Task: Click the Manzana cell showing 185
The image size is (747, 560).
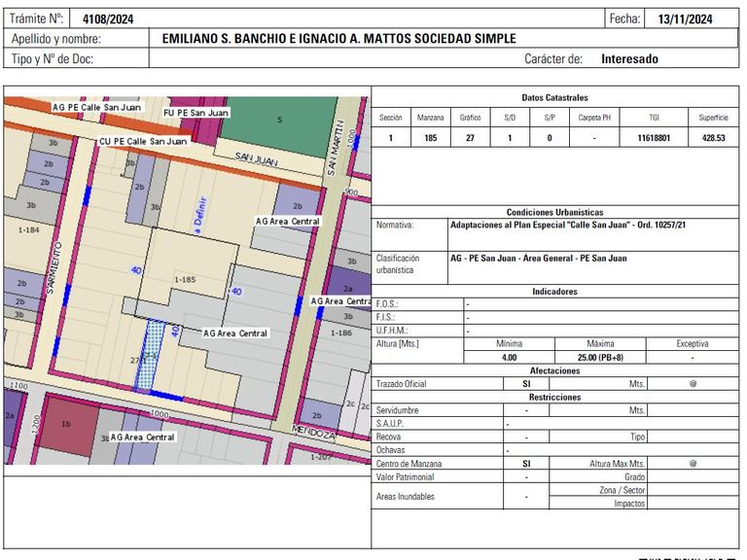Action: coord(431,138)
